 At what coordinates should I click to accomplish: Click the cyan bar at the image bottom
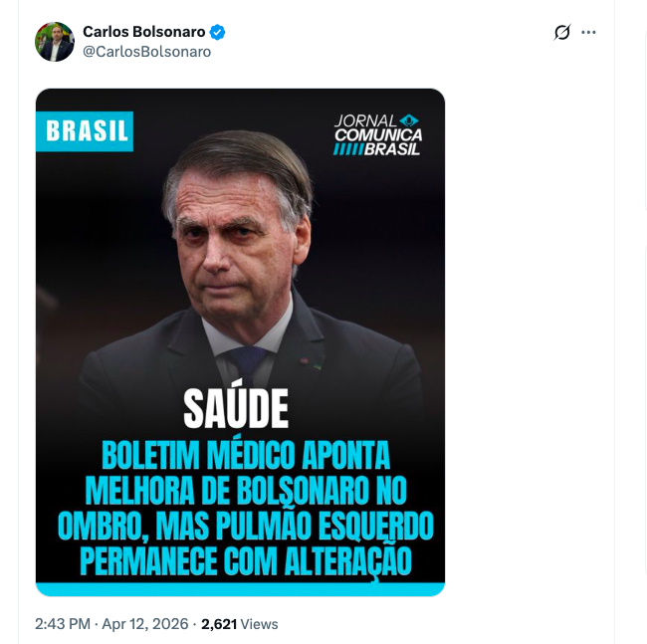(x=240, y=588)
